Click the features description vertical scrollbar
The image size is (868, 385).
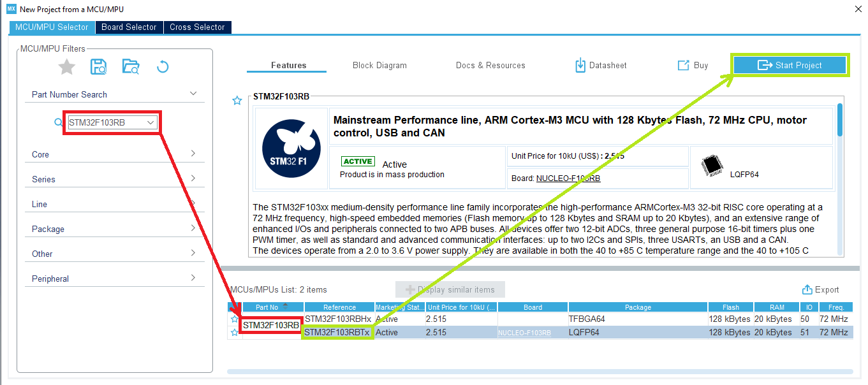click(x=840, y=120)
